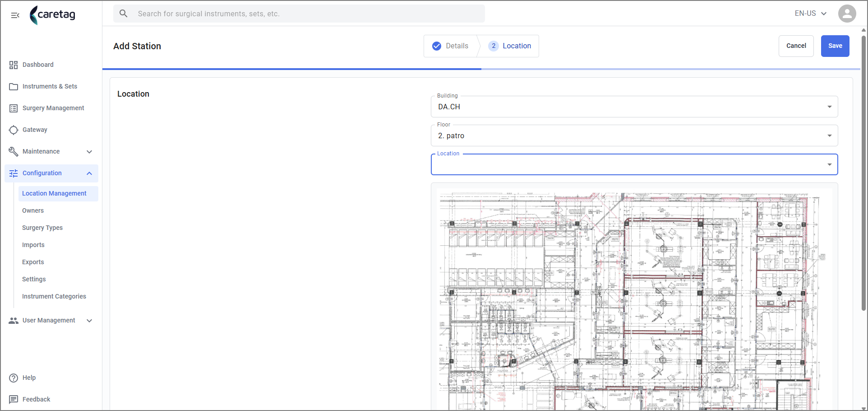Viewport: 868px width, 411px height.
Task: Click the Surgery Management list icon
Action: tap(14, 108)
